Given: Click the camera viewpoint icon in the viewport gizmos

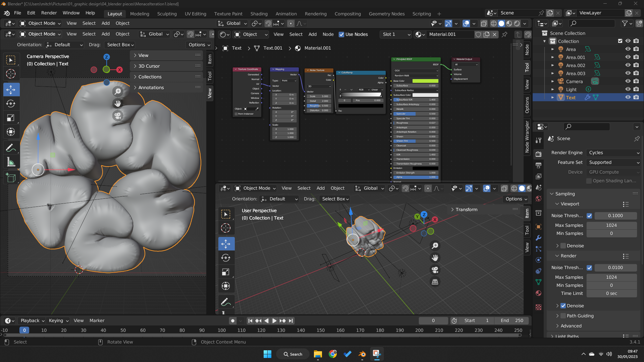Looking at the screenshot, I should tap(117, 115).
